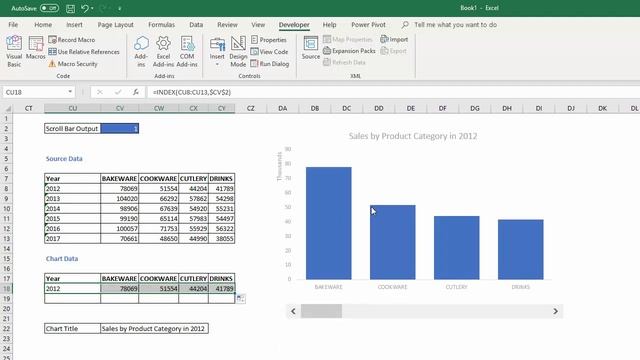Image resolution: width=640 pixels, height=360 pixels.
Task: Switch to the Insert ribbon tab
Action: tap(74, 24)
